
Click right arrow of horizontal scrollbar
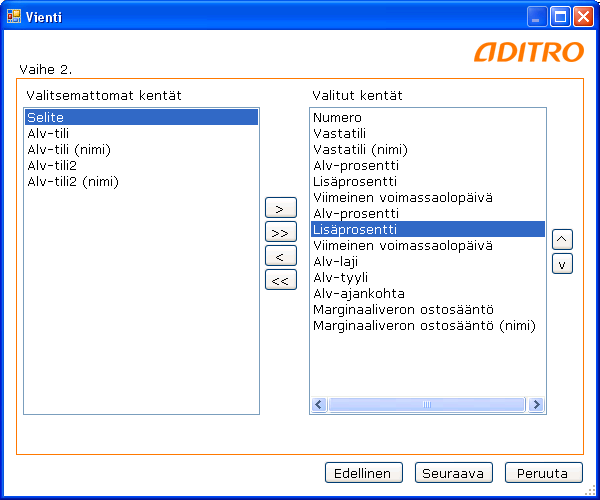(536, 404)
